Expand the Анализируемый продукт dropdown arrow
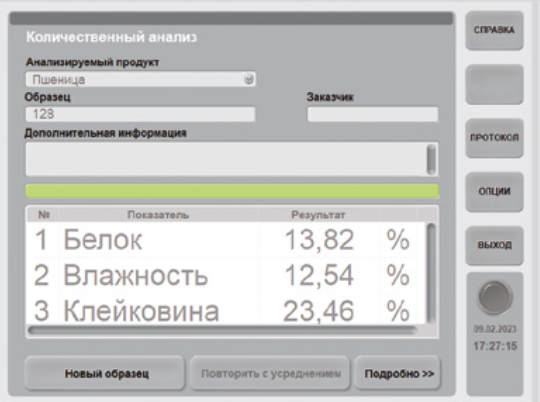540x402 pixels. coord(249,80)
